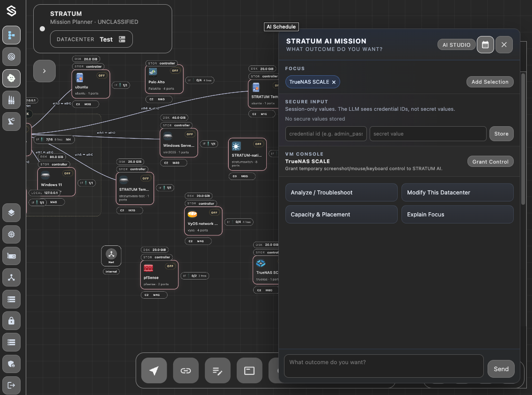
Task: Open the AI assistant face icon
Action: (x=11, y=79)
